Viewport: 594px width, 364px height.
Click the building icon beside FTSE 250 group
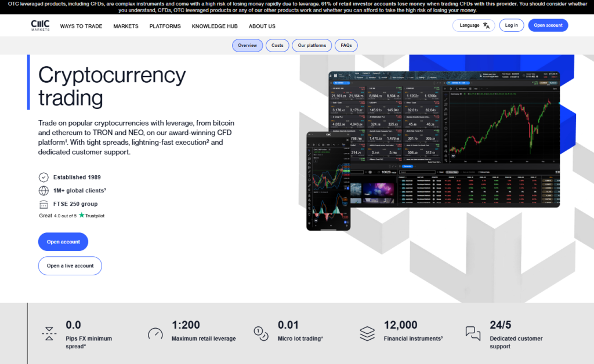point(44,203)
